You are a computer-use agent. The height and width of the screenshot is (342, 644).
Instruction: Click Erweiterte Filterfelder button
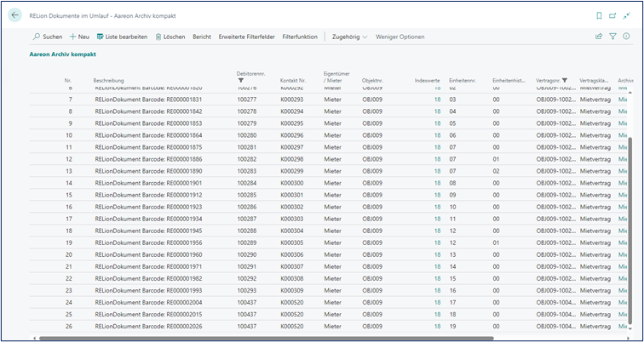point(246,37)
